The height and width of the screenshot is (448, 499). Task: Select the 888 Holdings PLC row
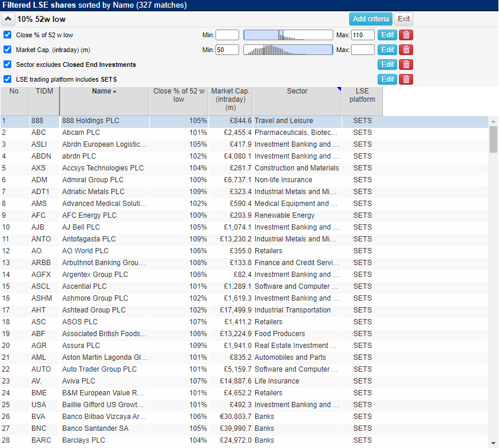pos(244,121)
